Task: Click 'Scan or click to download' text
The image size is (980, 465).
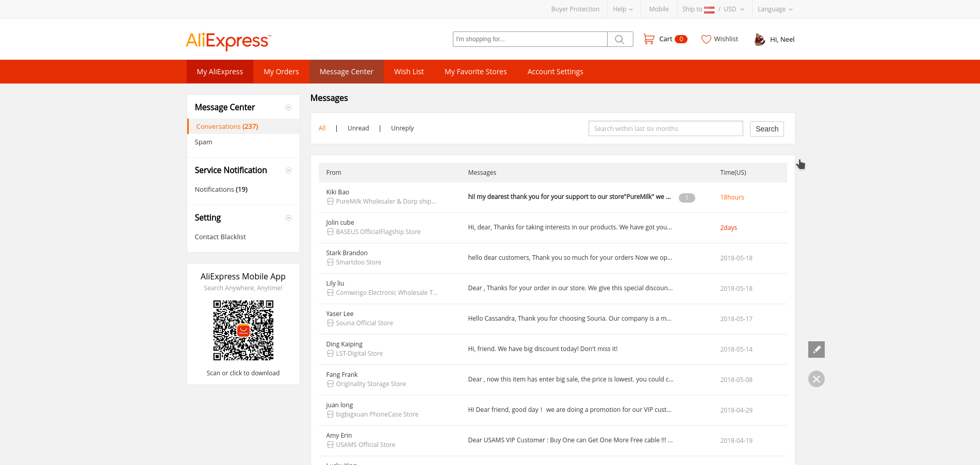Action: 243,373
